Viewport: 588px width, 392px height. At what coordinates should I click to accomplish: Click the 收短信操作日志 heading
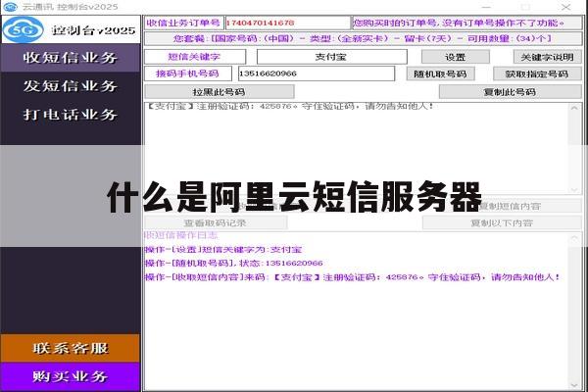click(181, 235)
